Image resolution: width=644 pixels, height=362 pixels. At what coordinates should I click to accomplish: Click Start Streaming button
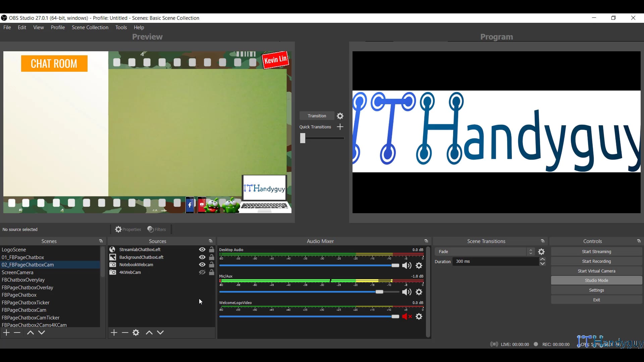click(596, 252)
